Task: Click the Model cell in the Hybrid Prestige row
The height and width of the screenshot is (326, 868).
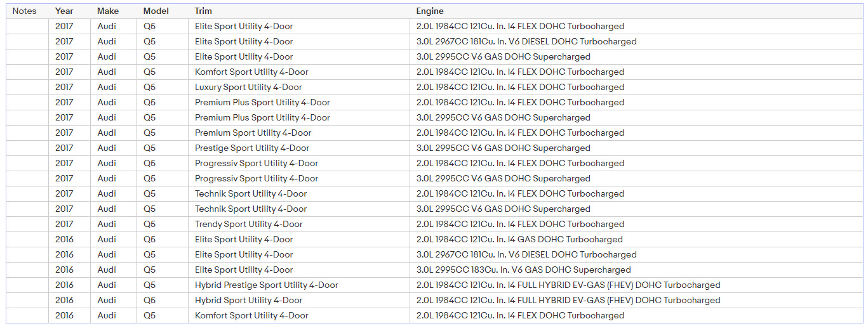Action: click(x=149, y=285)
